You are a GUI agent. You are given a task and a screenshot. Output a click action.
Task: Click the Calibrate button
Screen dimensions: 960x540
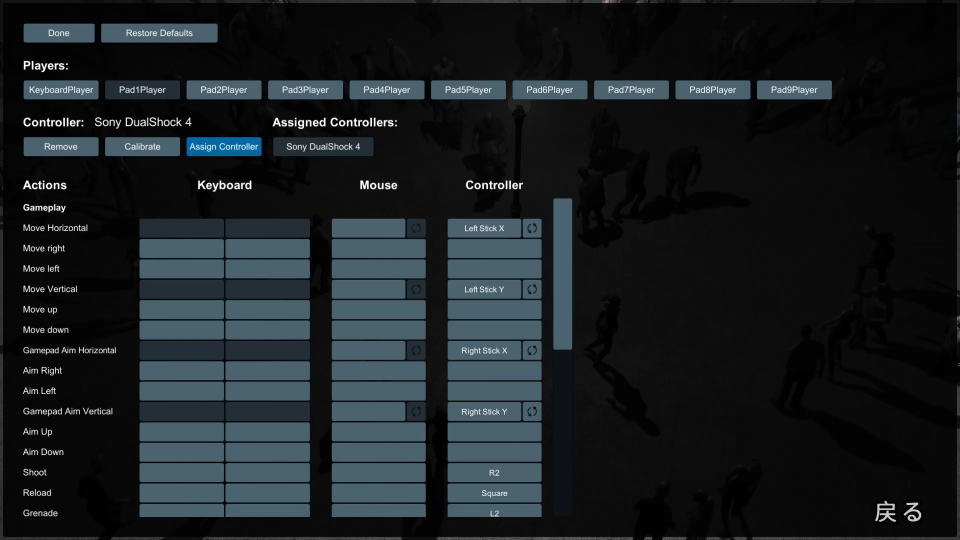coord(142,147)
